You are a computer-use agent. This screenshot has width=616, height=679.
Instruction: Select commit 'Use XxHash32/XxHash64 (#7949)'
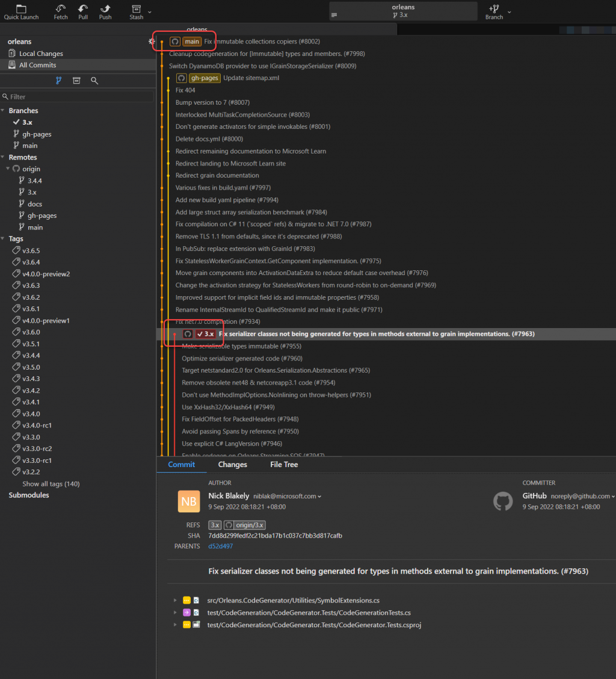click(228, 407)
